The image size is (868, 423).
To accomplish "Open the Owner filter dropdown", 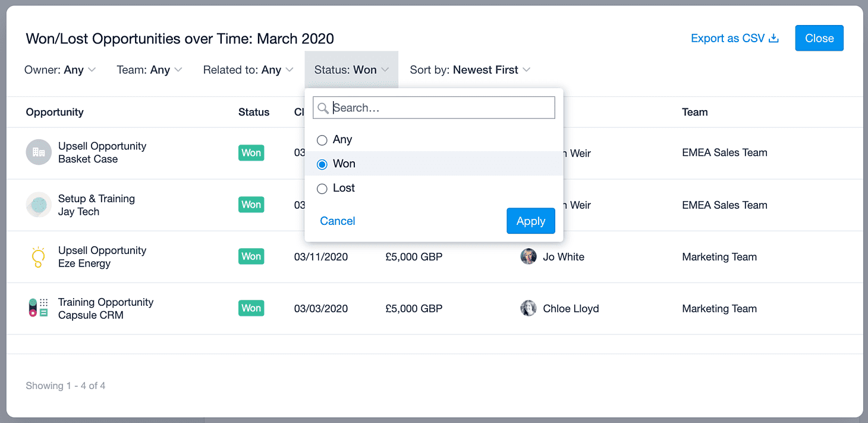I will [60, 70].
